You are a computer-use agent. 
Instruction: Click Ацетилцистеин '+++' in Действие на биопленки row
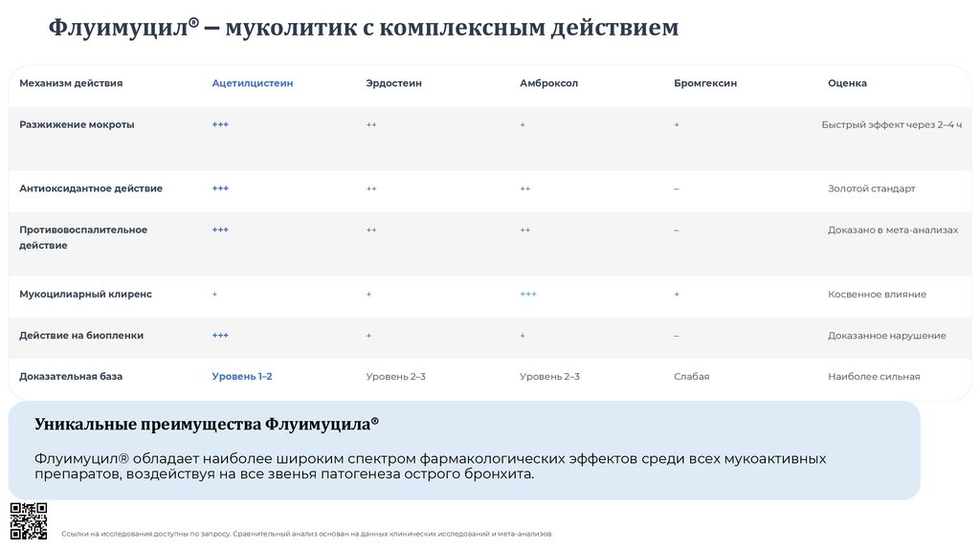click(x=220, y=336)
